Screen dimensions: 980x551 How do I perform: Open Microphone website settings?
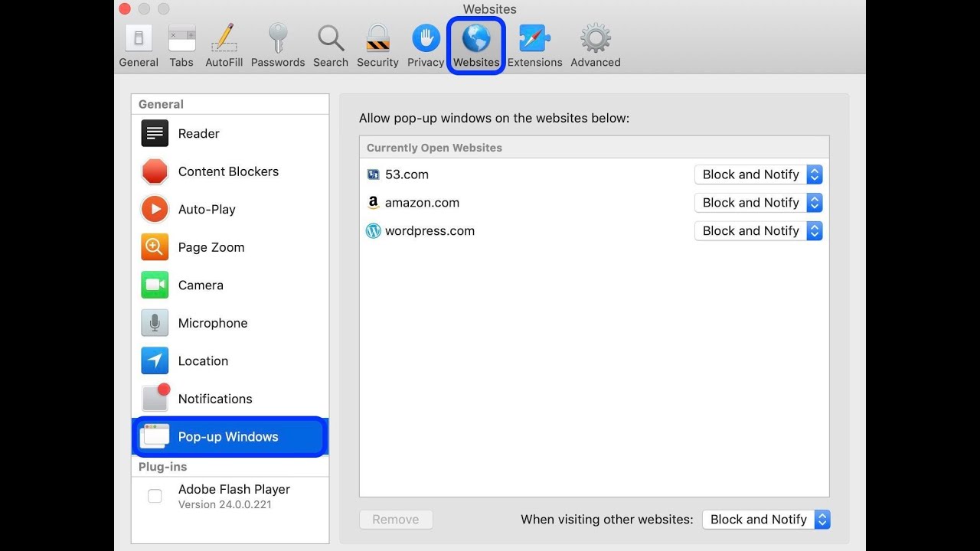pyautogui.click(x=212, y=323)
